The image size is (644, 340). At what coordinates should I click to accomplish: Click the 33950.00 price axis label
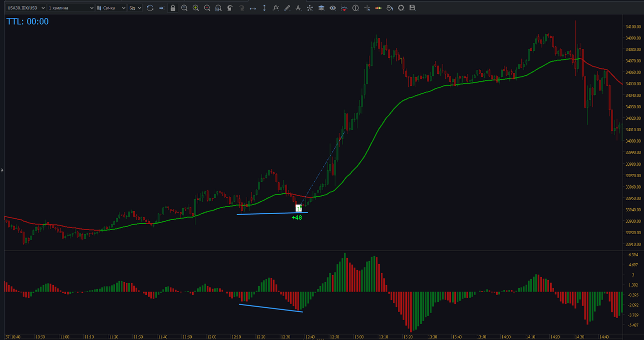tap(633, 198)
